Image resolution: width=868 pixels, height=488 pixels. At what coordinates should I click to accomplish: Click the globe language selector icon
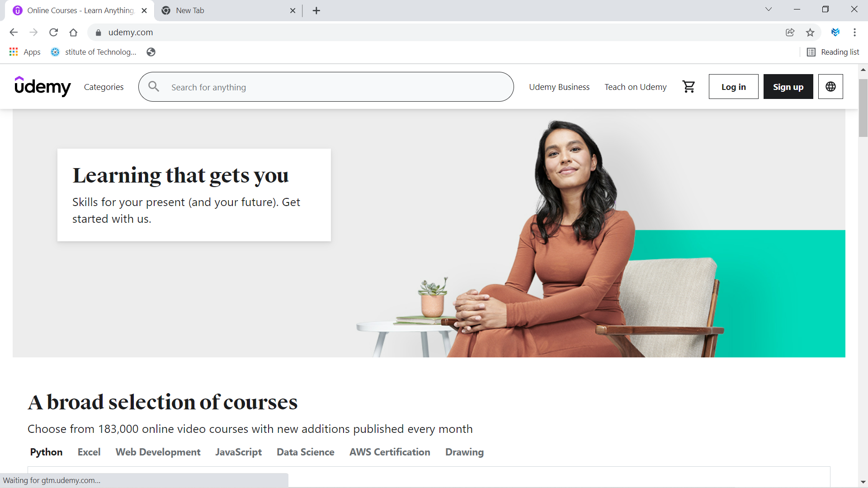click(830, 87)
